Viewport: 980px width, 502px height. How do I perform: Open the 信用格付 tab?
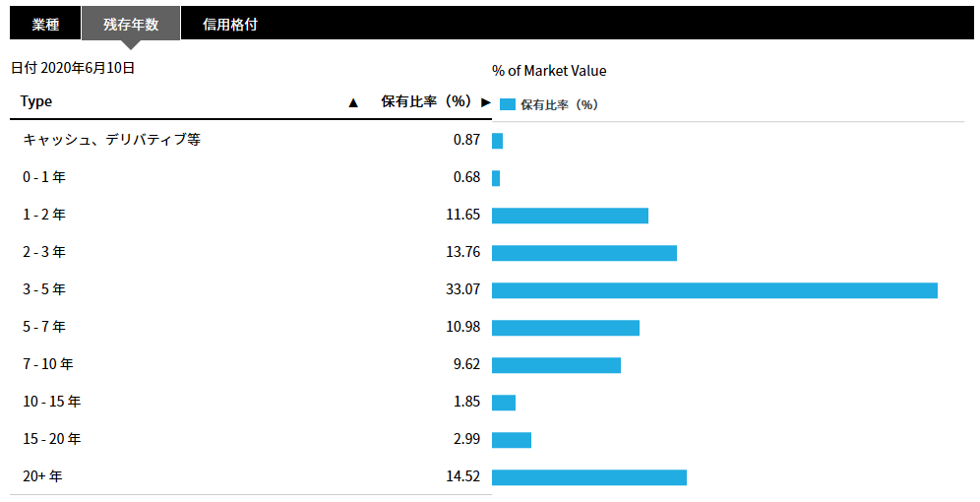[x=230, y=25]
